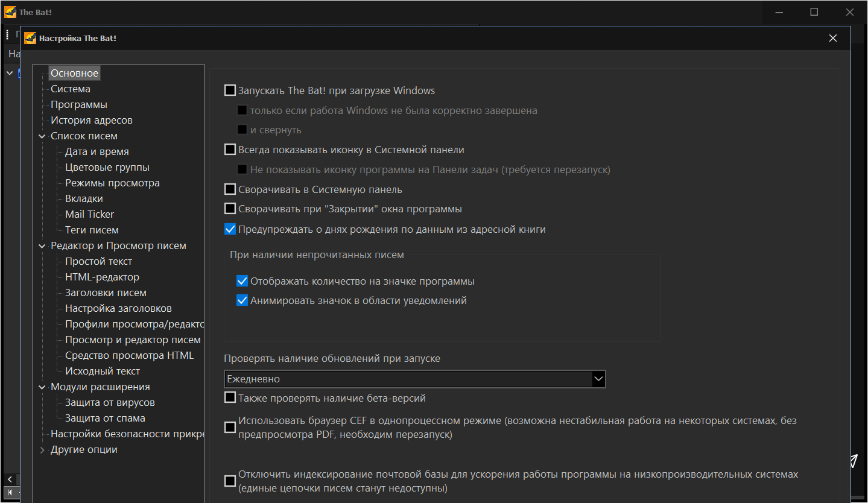Check Также проверять наличие бета-версий
This screenshot has width=868, height=503.
pyautogui.click(x=230, y=397)
